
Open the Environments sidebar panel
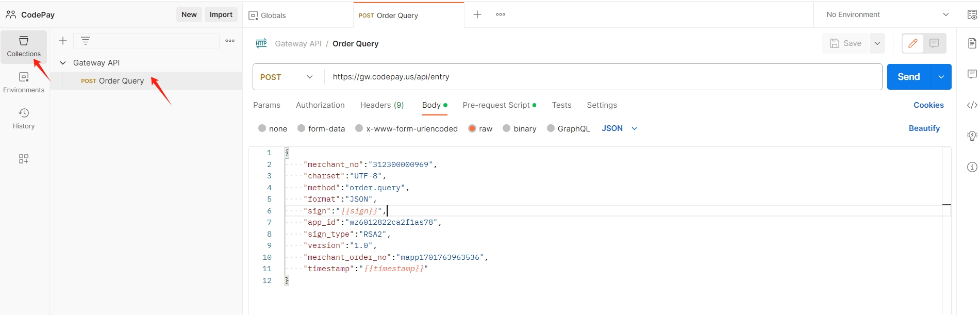pos(24,82)
